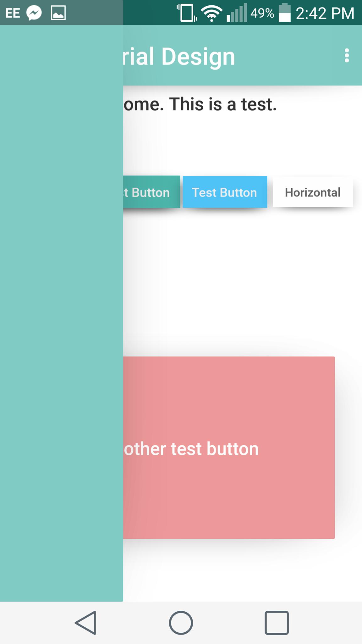Tap the teal Test Button

click(x=151, y=192)
